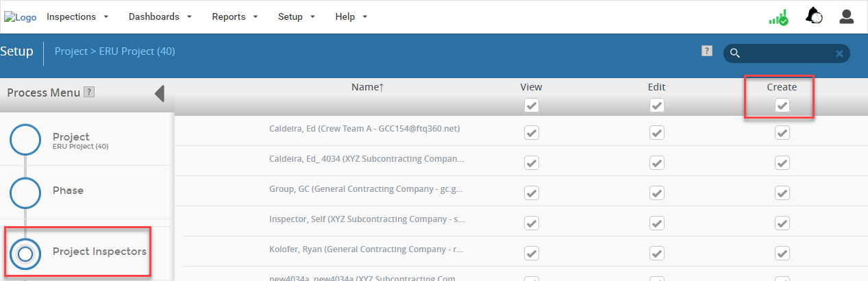The height and width of the screenshot is (281, 868).
Task: Toggle the Create header select-all checkbox
Action: [x=782, y=106]
